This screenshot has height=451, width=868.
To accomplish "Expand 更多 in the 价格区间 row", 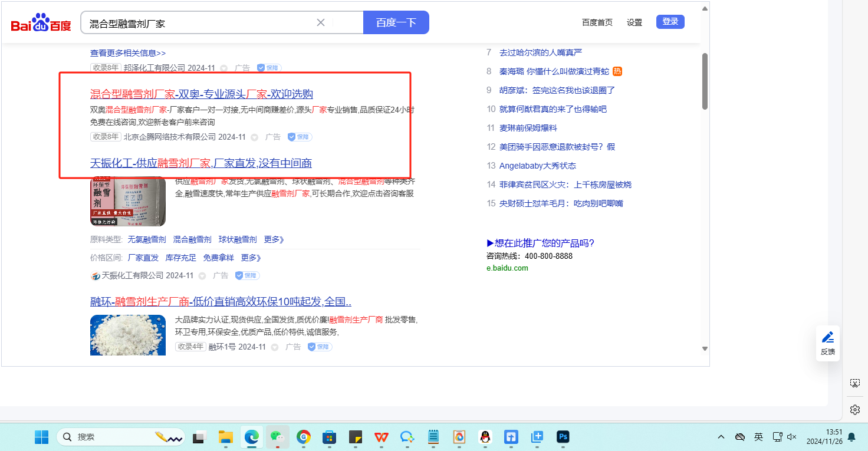I will click(x=251, y=258).
